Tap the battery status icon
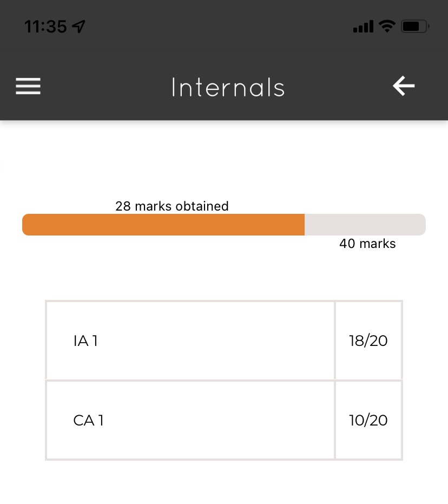 click(415, 26)
